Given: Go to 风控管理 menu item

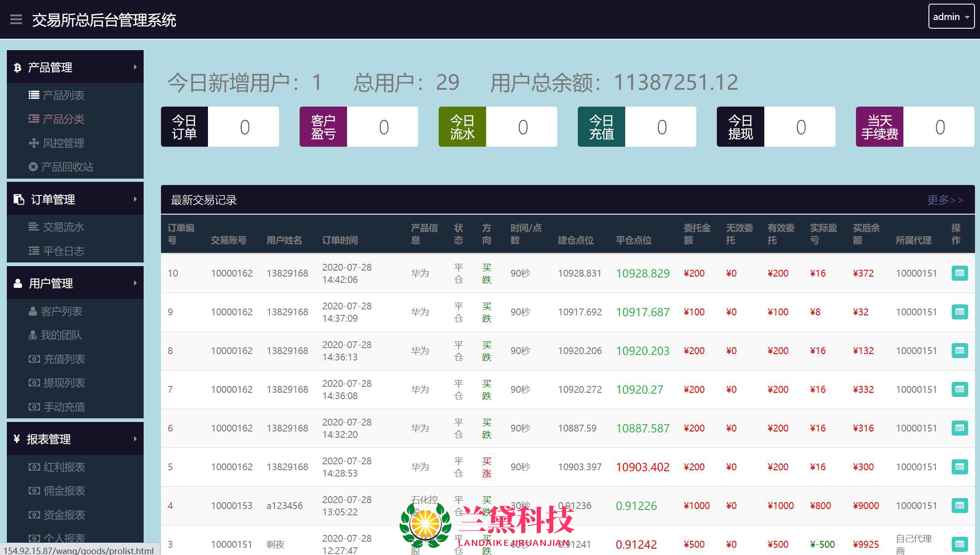Looking at the screenshot, I should tap(63, 143).
